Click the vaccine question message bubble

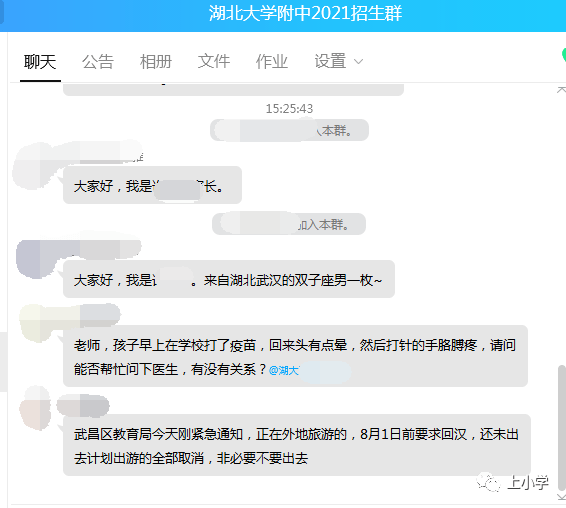click(x=295, y=356)
